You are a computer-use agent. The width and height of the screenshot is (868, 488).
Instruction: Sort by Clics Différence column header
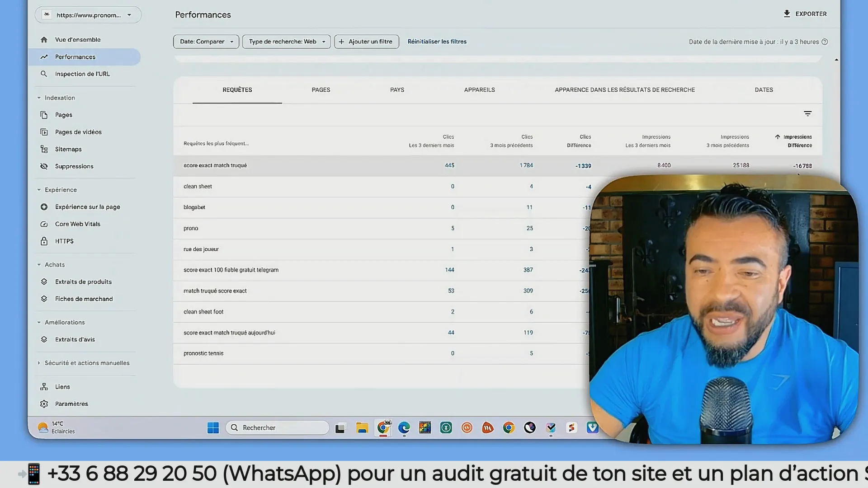tap(579, 141)
